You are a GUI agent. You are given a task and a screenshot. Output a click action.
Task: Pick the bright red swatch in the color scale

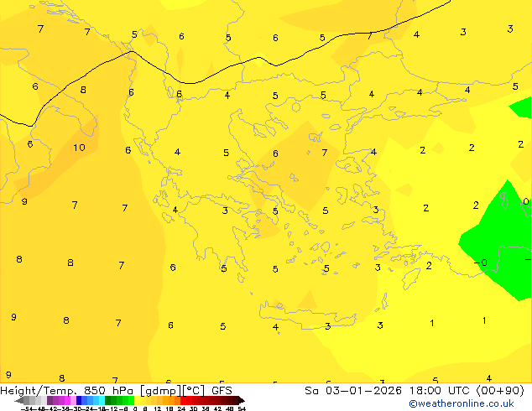tap(183, 400)
